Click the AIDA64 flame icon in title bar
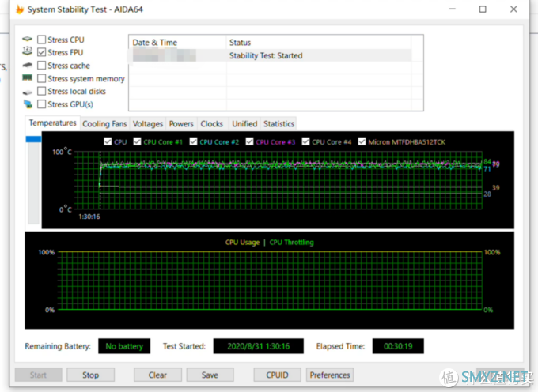538x392 pixels. tap(20, 9)
